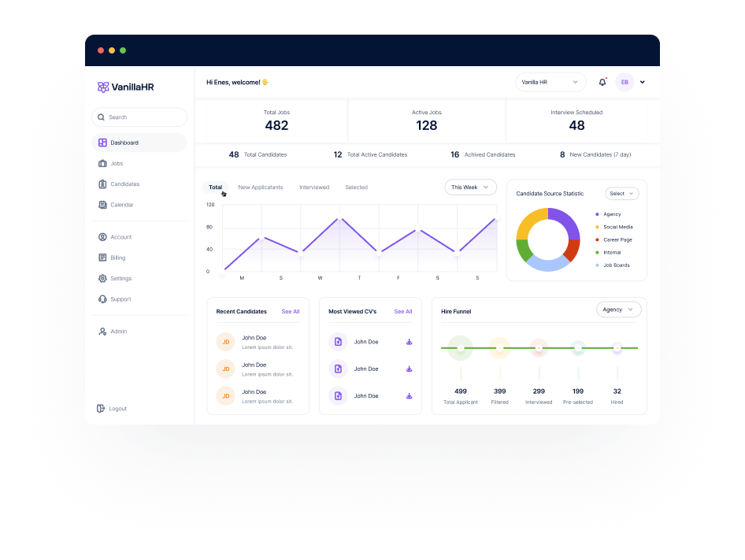Click second recent candidate JD avatar

pos(226,369)
